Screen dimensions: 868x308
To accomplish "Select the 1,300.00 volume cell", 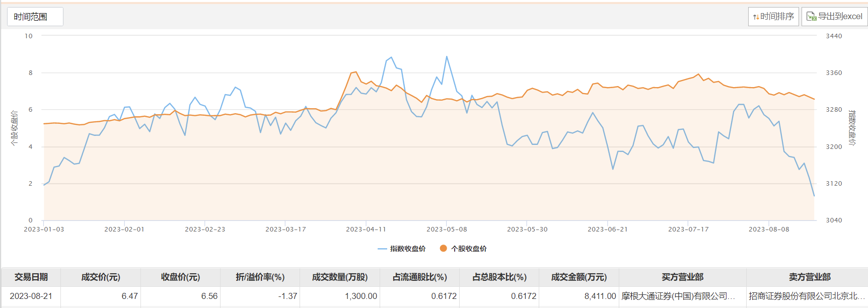I will pyautogui.click(x=340, y=296).
